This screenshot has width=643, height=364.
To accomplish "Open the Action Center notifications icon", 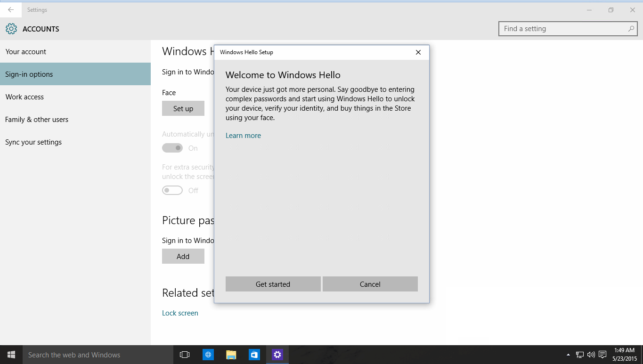I will [x=602, y=355].
